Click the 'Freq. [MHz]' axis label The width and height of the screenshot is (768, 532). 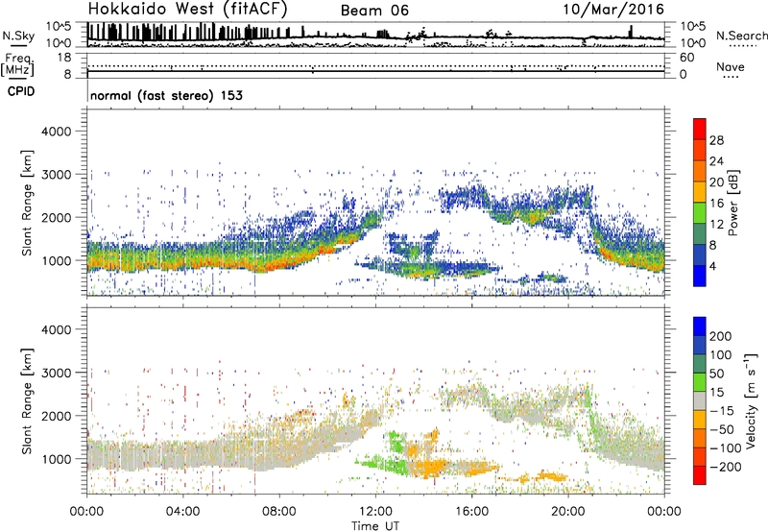point(17,65)
